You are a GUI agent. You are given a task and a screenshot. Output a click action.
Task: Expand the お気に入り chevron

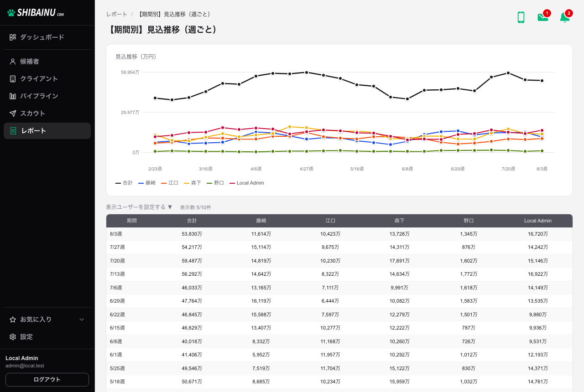click(82, 320)
